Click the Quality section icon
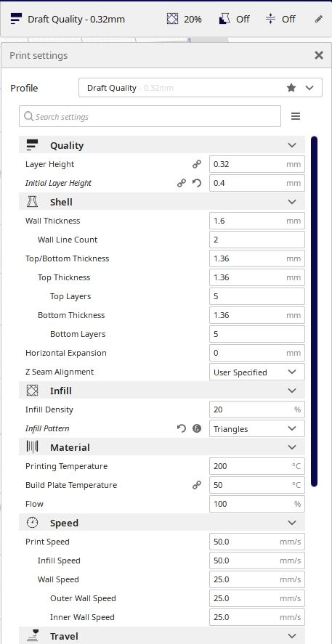This screenshot has width=332, height=644. tap(32, 145)
